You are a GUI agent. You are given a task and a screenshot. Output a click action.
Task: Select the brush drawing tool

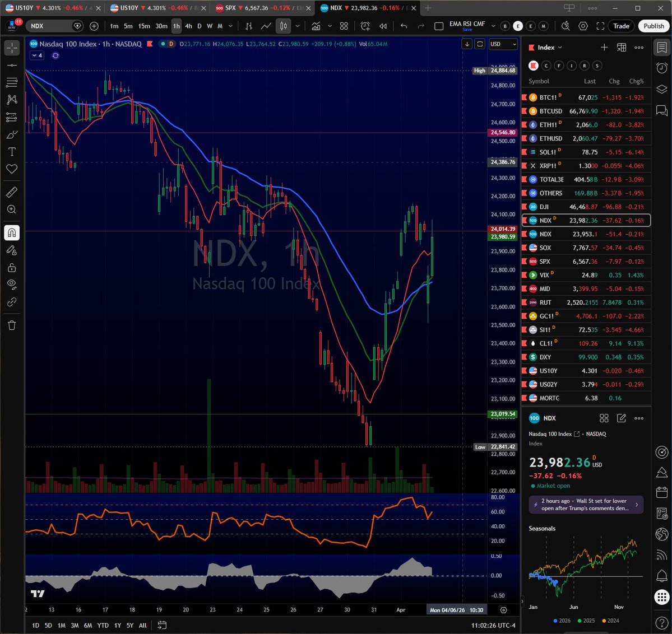(12, 135)
